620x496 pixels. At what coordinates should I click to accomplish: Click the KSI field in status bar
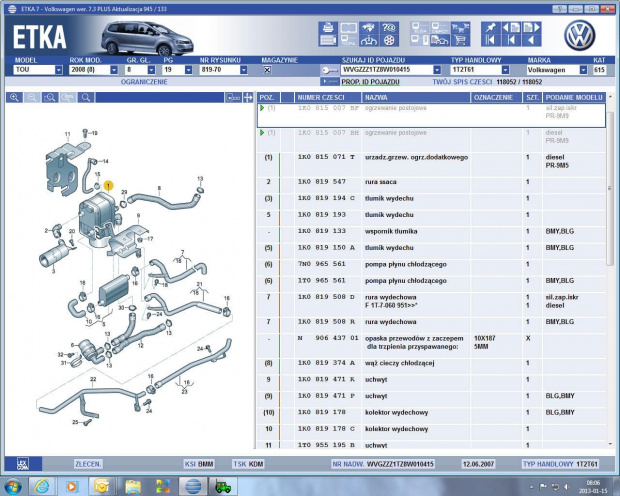click(199, 464)
